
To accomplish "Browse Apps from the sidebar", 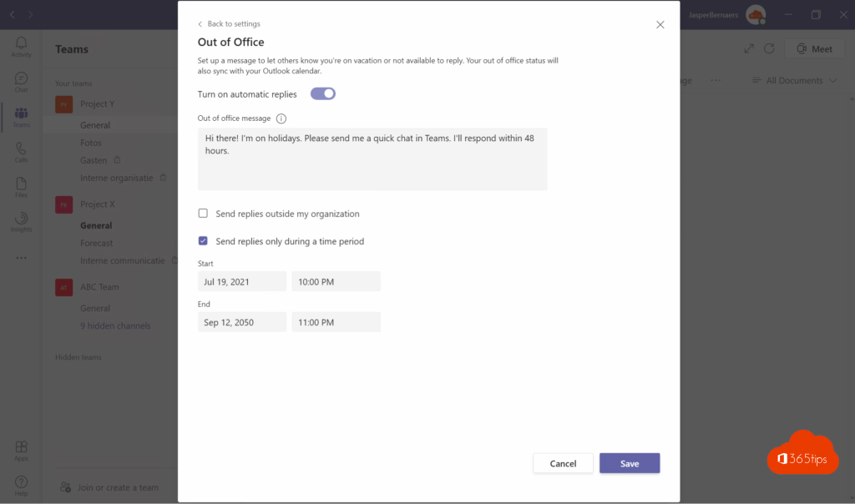I will 21,450.
